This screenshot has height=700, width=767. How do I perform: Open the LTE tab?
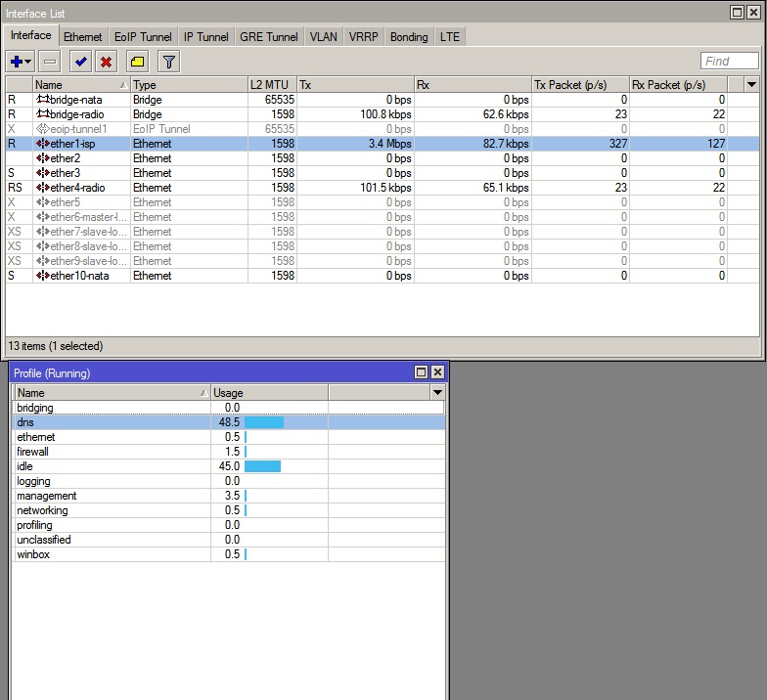tap(450, 37)
